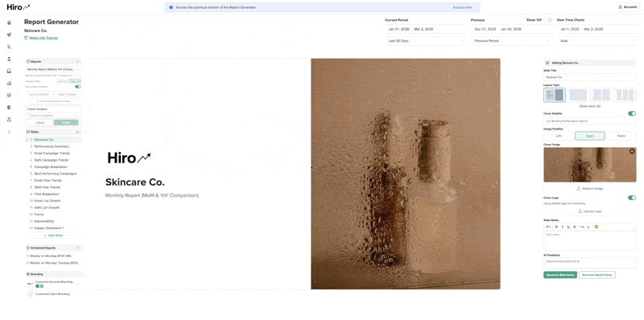Select the Deliverability slide

(44, 221)
